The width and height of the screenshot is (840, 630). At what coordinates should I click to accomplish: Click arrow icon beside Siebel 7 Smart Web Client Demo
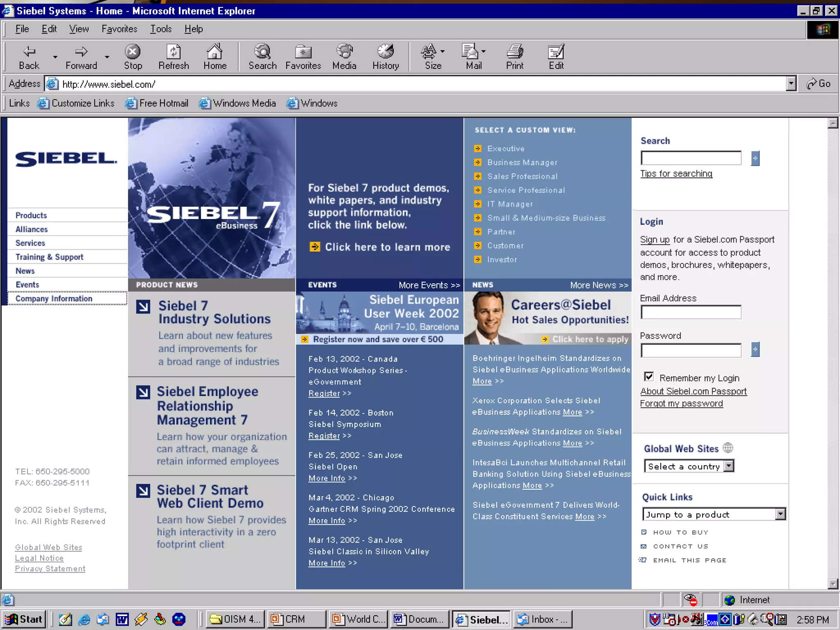143,491
